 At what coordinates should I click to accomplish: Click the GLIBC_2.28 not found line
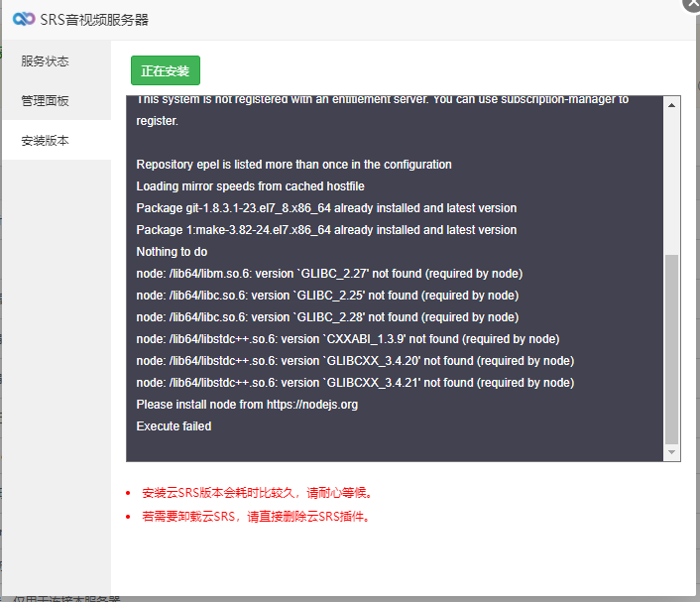tap(327, 317)
